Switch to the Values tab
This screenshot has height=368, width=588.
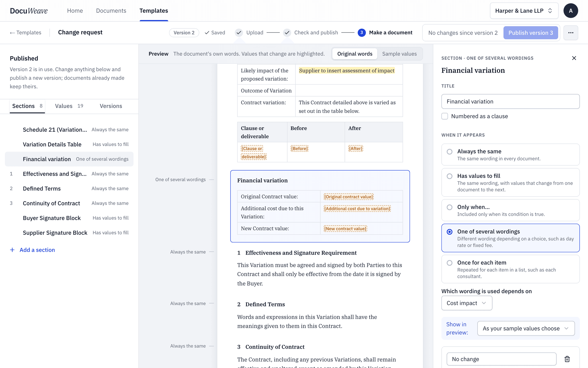tap(69, 106)
